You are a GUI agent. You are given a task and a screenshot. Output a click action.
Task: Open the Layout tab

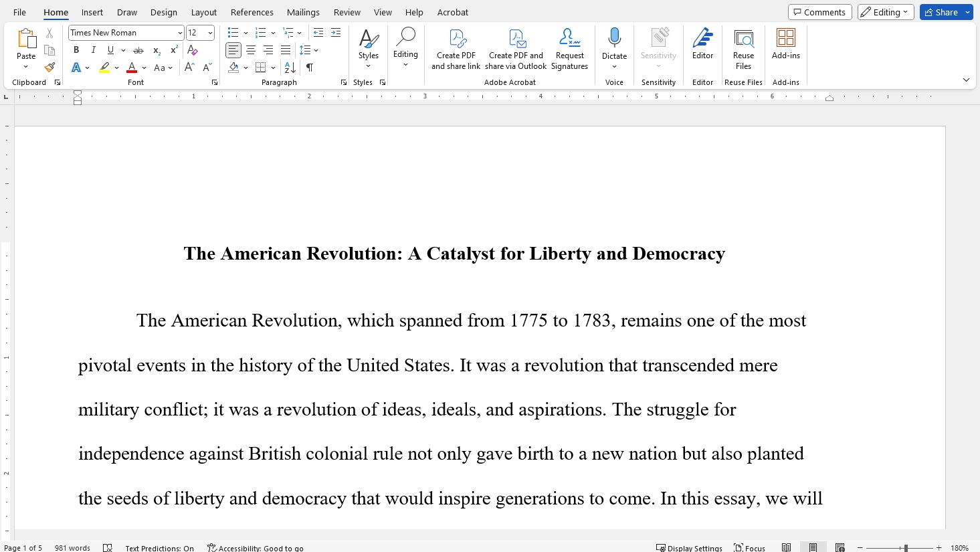coord(203,12)
